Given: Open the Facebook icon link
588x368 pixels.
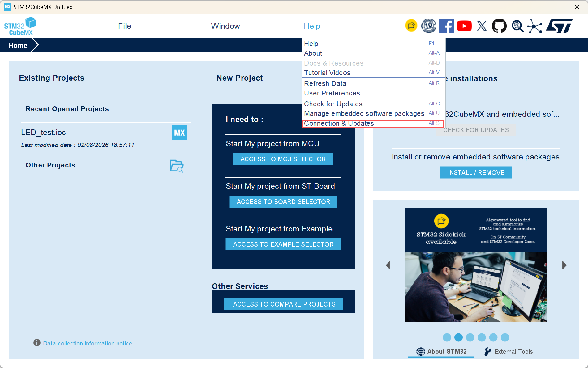Looking at the screenshot, I should [446, 26].
